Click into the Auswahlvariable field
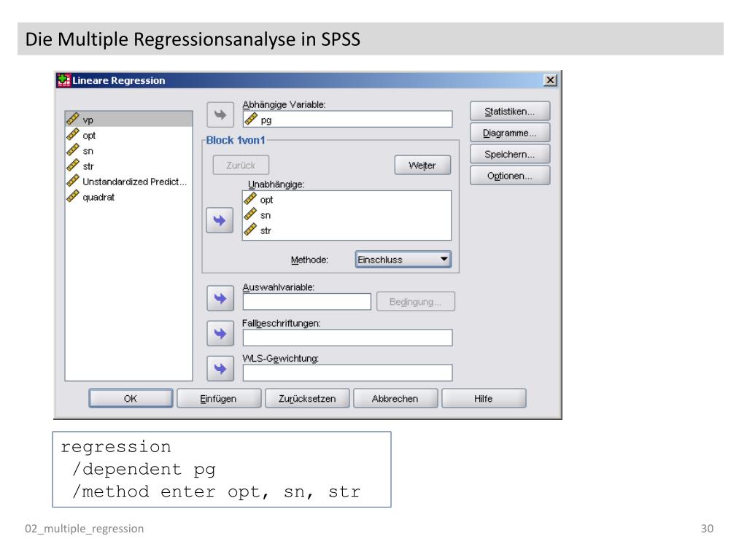The image size is (747, 560). (307, 302)
